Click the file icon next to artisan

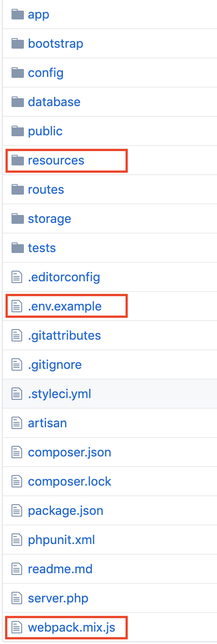click(x=17, y=423)
